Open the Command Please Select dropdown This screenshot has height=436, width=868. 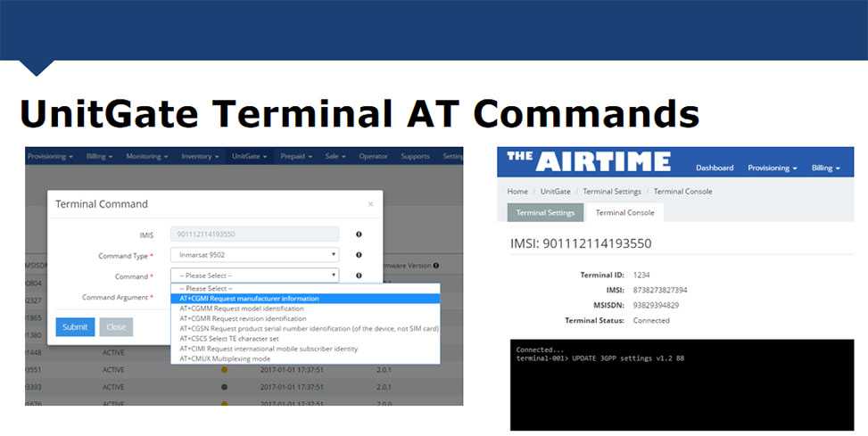coord(254,276)
